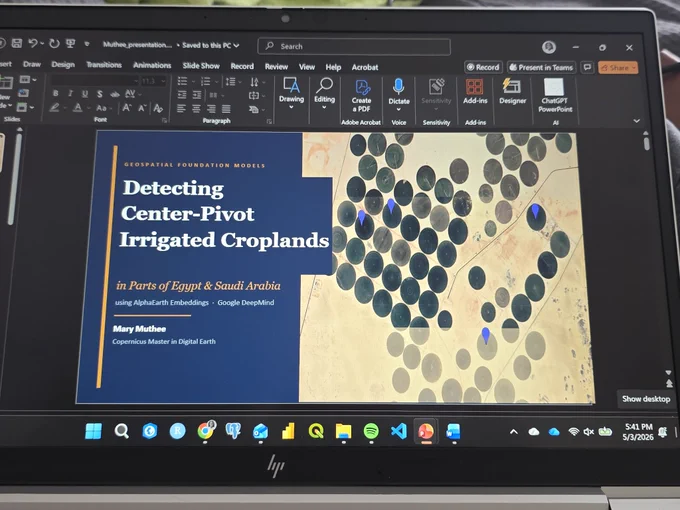The width and height of the screenshot is (680, 510).
Task: Click the Undo arrow icon
Action: (x=33, y=43)
